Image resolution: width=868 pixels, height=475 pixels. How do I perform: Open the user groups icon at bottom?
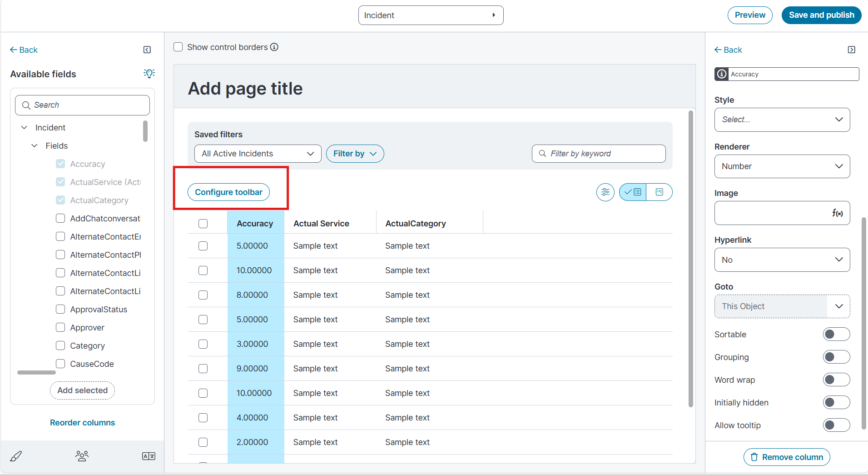[82, 456]
